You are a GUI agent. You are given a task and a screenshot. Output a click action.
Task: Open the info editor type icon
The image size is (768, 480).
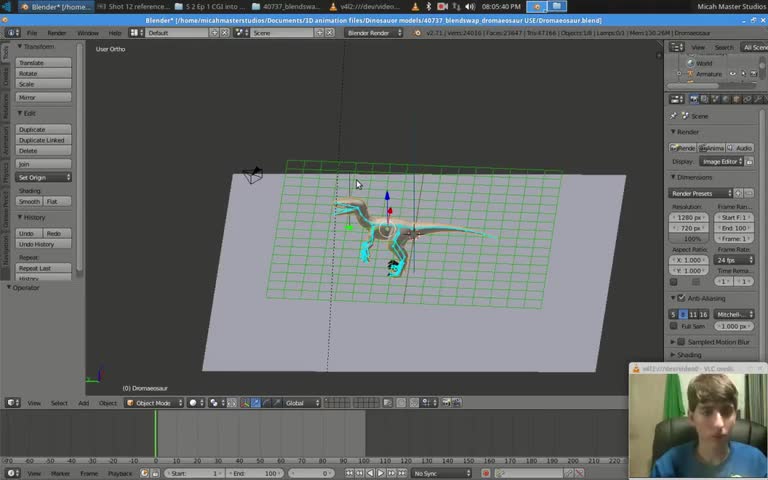coord(13,33)
